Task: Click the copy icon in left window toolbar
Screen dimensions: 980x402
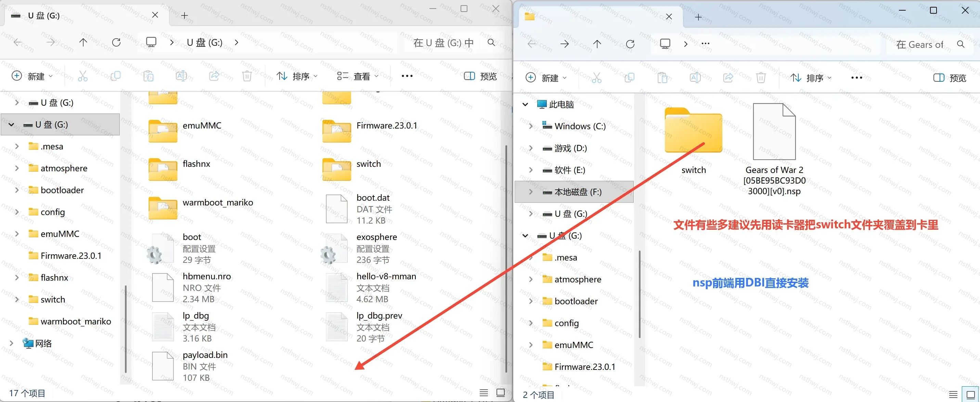Action: [115, 76]
